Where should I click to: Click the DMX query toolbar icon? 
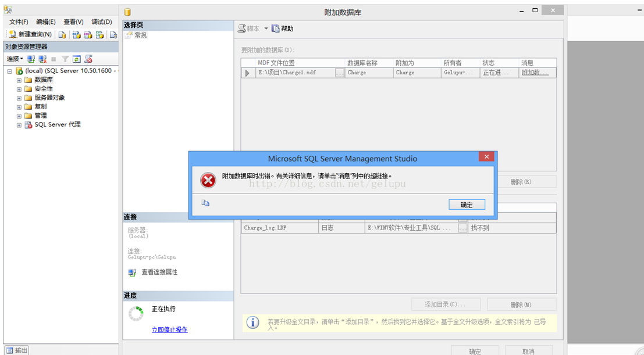[88, 35]
